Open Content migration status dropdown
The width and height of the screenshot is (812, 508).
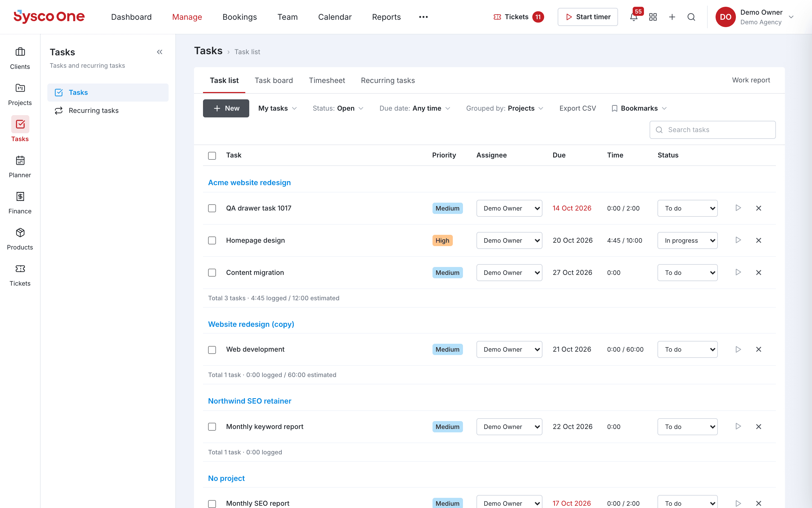(687, 272)
